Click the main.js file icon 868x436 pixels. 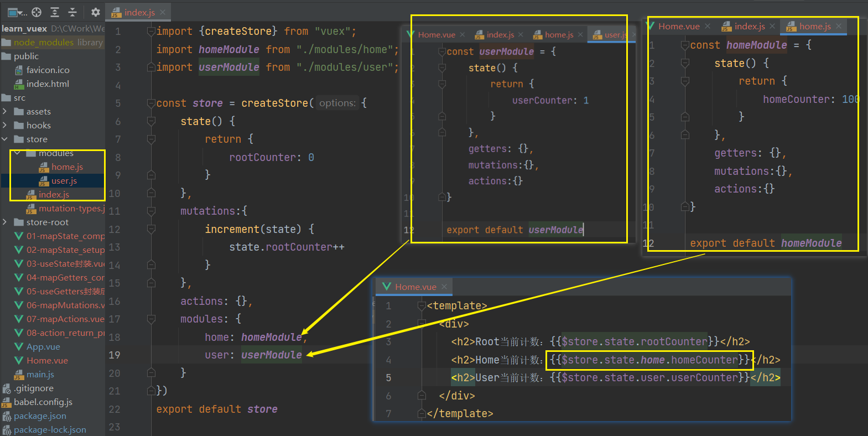[19, 375]
